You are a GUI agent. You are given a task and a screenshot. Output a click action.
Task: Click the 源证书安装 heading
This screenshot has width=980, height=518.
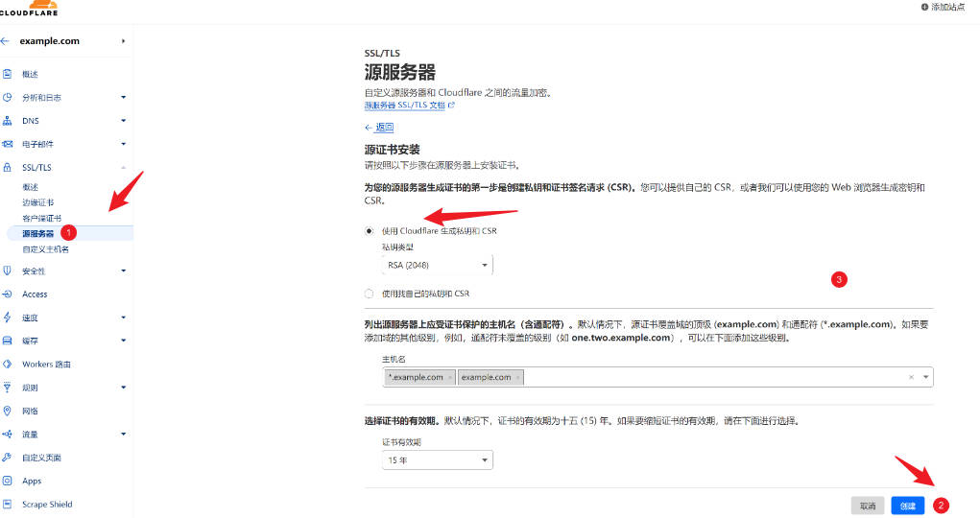click(x=392, y=150)
